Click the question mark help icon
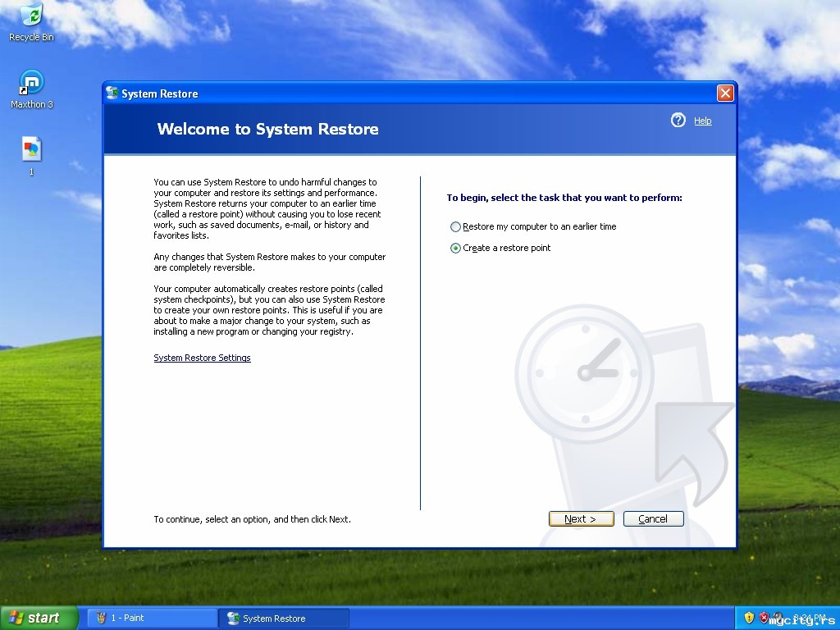The width and height of the screenshot is (840, 630). click(678, 121)
